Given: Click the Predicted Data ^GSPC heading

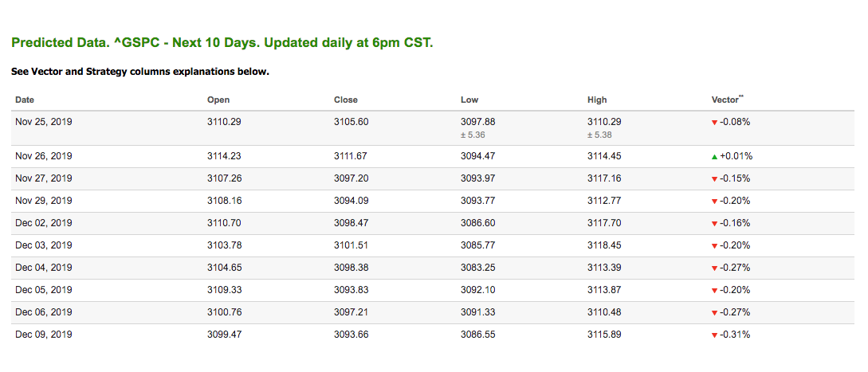Looking at the screenshot, I should [x=222, y=43].
